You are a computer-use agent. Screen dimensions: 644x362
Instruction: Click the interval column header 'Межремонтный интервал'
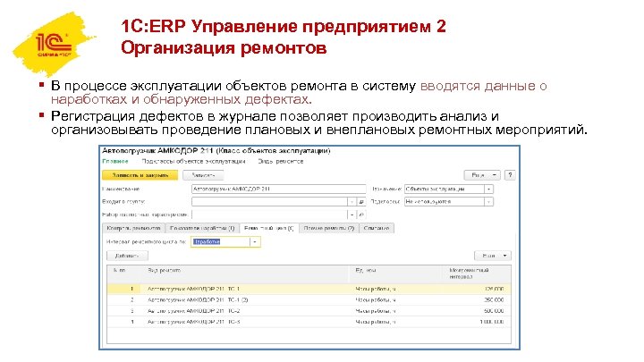pyautogui.click(x=469, y=274)
